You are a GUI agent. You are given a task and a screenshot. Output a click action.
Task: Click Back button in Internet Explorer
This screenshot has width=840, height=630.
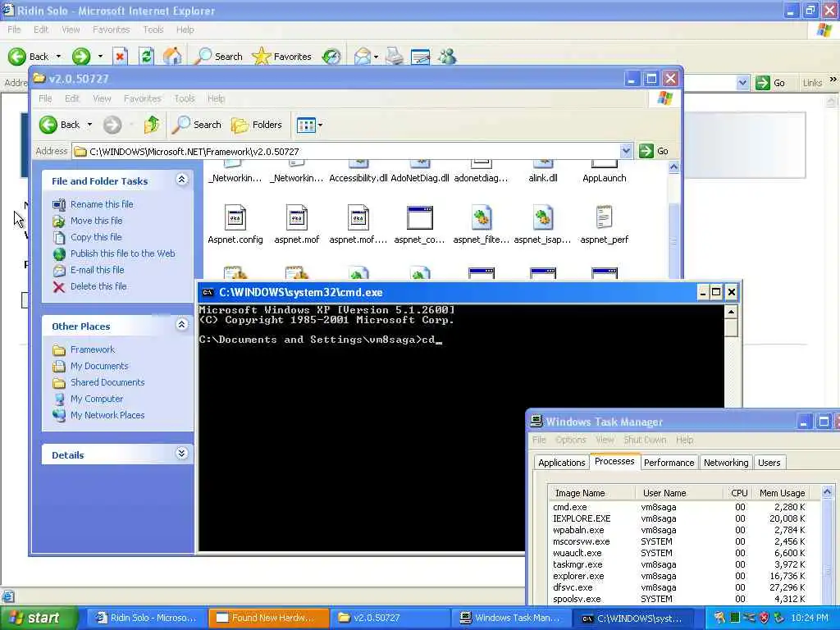tap(28, 57)
